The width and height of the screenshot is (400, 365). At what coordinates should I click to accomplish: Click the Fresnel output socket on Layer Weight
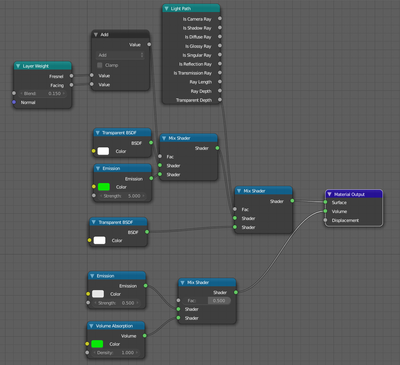[71, 76]
